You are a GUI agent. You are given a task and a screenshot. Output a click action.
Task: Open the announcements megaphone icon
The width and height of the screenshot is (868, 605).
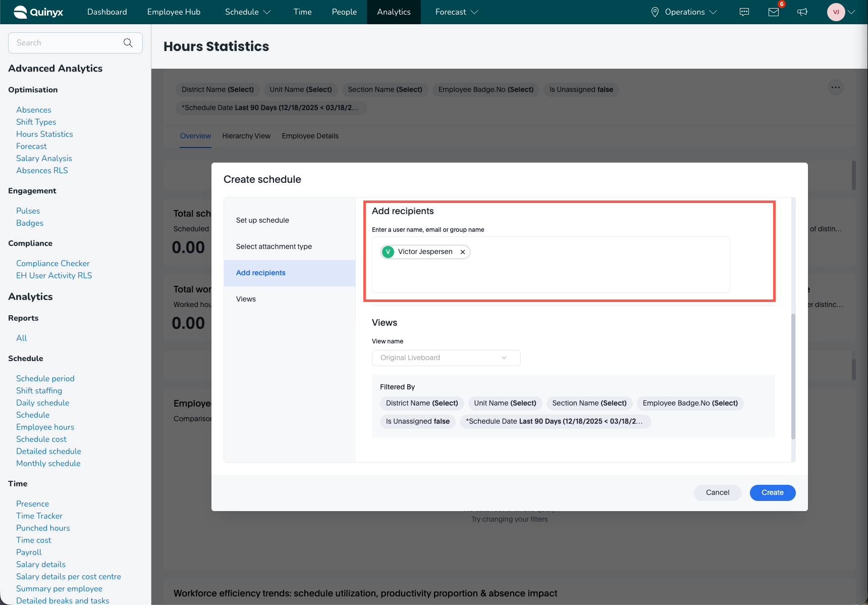(802, 12)
